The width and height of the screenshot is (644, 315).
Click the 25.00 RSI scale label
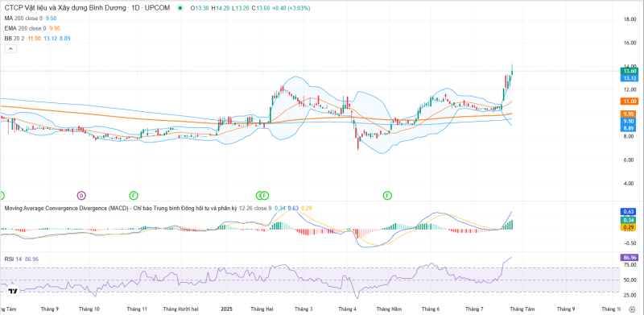[630, 295]
